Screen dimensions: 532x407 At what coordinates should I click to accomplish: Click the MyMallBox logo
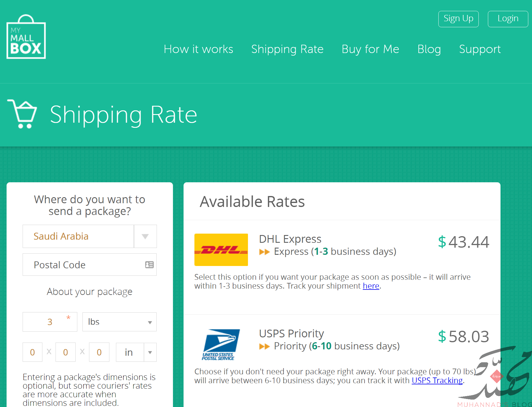26,37
